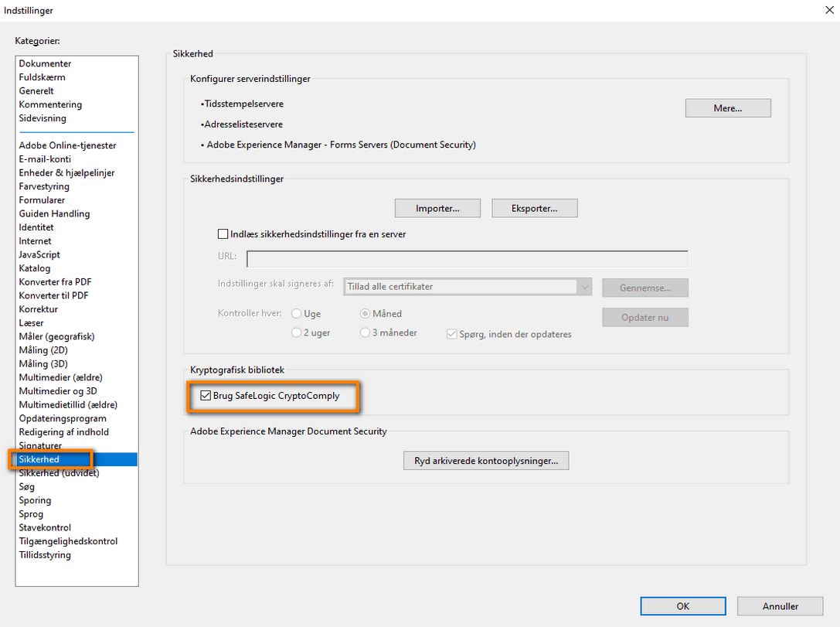Select Generelt category
Image resolution: width=840 pixels, height=627 pixels.
[x=36, y=90]
